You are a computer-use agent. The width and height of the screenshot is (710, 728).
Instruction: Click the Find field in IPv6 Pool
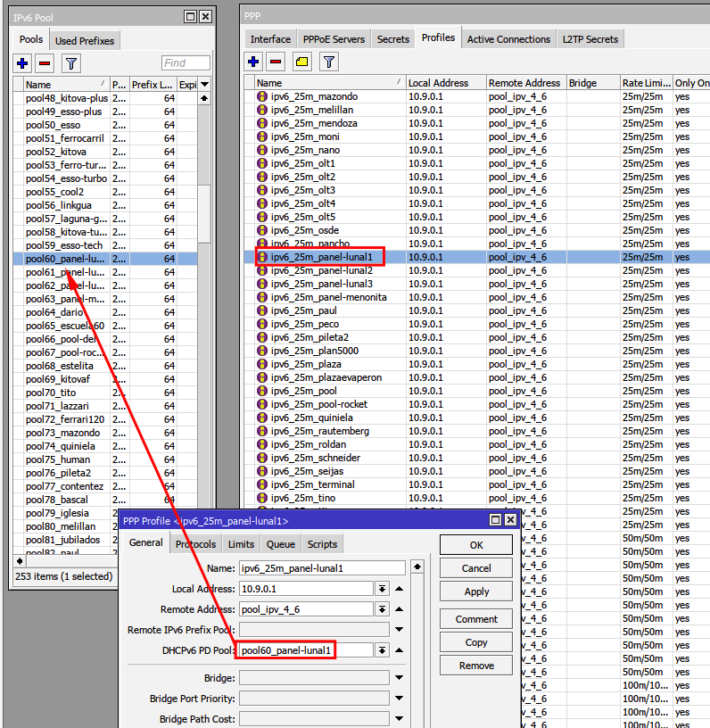186,63
